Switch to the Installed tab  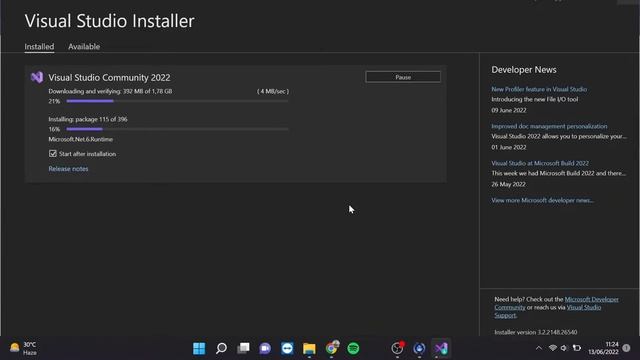click(x=39, y=47)
